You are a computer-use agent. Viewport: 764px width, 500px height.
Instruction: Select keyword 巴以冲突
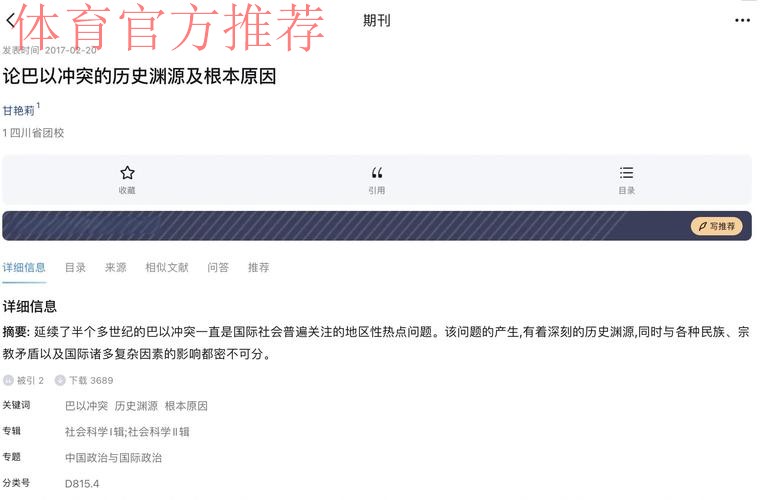pyautogui.click(x=86, y=406)
